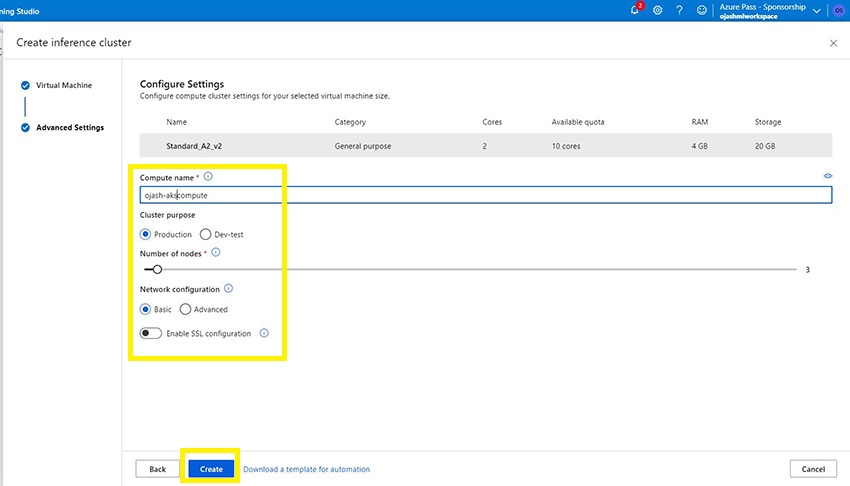Enable the SSL configuration toggle

(x=151, y=333)
